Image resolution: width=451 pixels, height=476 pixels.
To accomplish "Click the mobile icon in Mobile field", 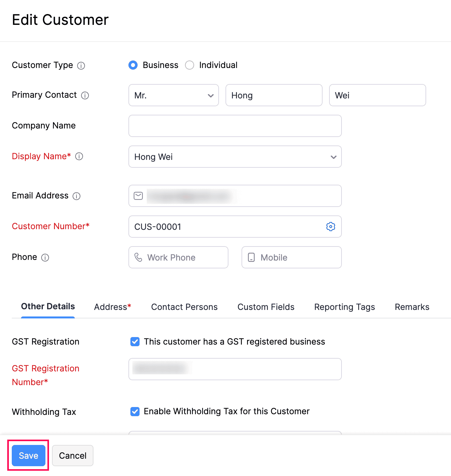I will 251,258.
